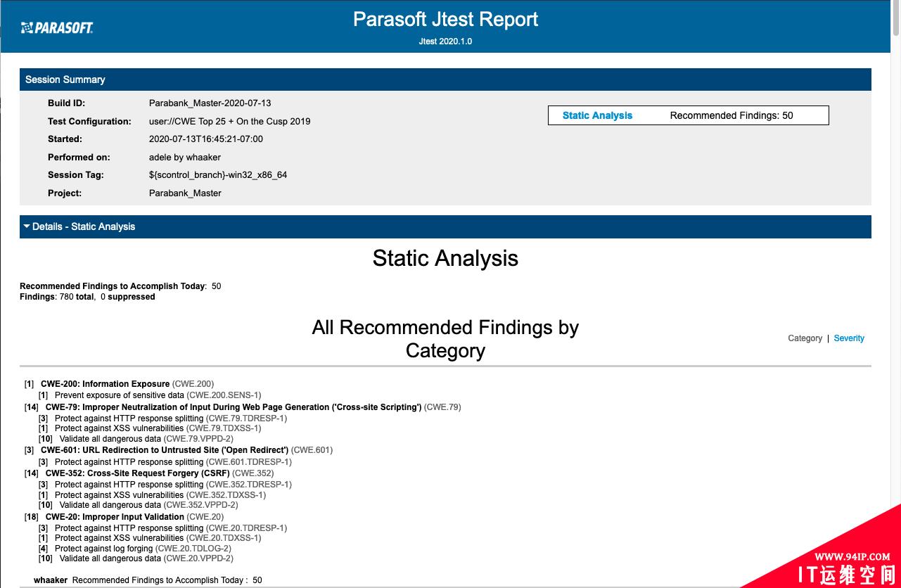Select CWE-352: Cross-Site Request Forgery row
This screenshot has width=901, height=588.
149,473
